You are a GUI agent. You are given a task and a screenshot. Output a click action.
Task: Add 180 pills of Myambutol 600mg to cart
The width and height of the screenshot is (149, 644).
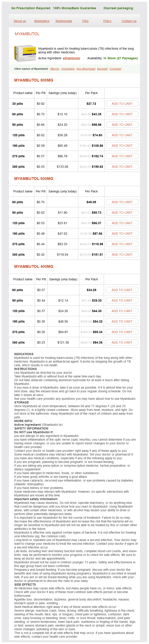coord(122,234)
